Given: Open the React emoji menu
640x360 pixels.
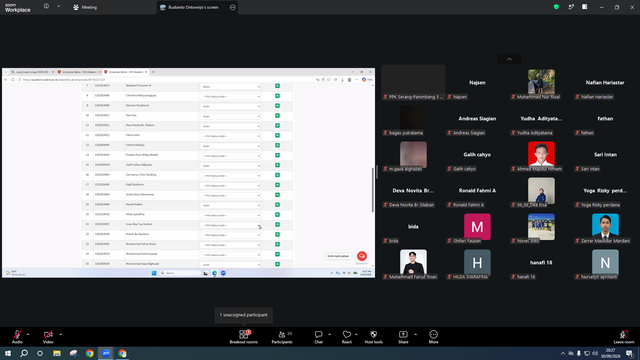Looking at the screenshot, I should (347, 337).
